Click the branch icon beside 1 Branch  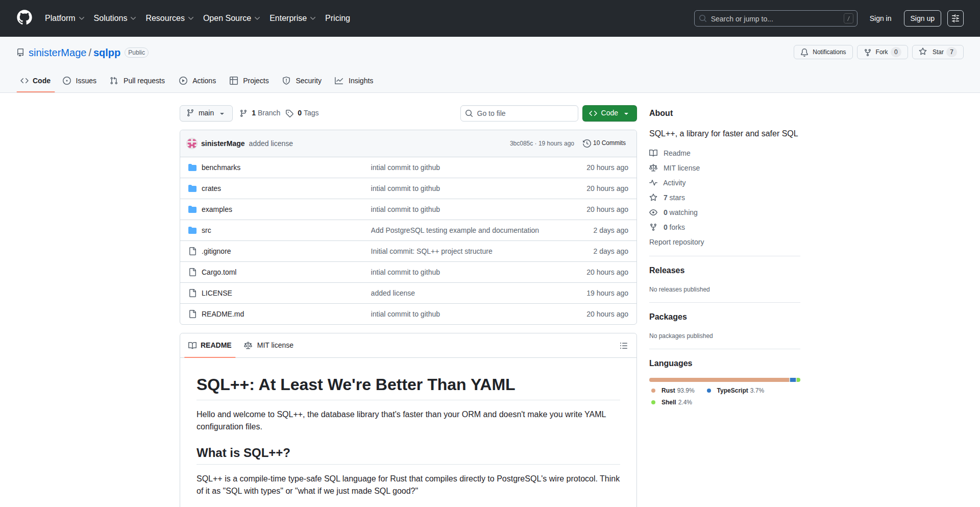(x=243, y=113)
